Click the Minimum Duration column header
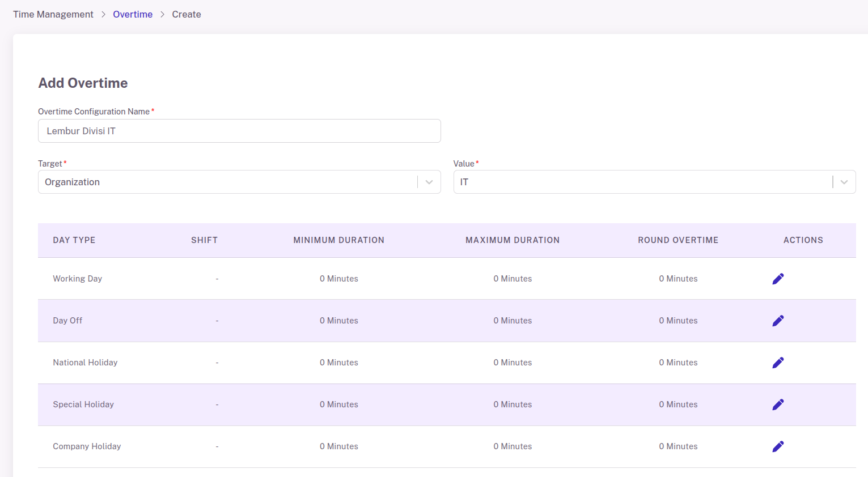 tap(339, 240)
